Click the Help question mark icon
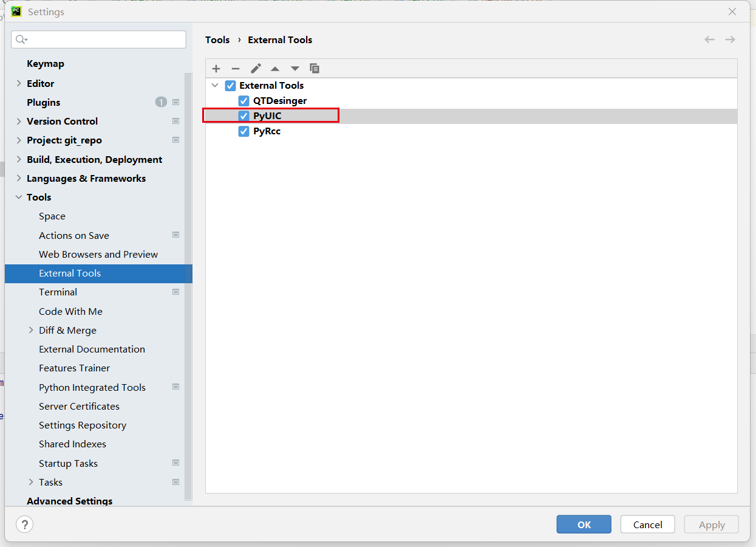 pos(24,525)
